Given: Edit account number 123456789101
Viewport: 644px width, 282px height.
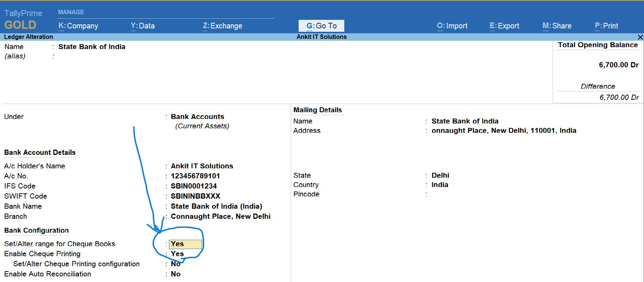Looking at the screenshot, I should point(195,176).
